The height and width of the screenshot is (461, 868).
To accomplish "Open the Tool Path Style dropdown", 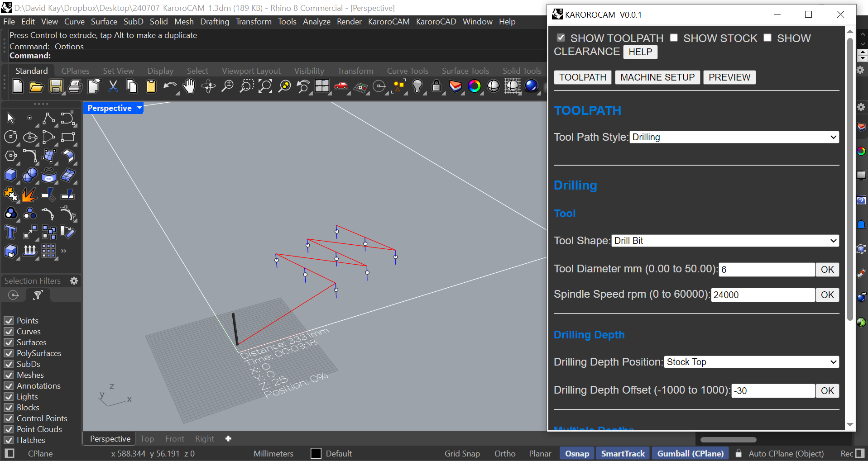I will pyautogui.click(x=734, y=137).
